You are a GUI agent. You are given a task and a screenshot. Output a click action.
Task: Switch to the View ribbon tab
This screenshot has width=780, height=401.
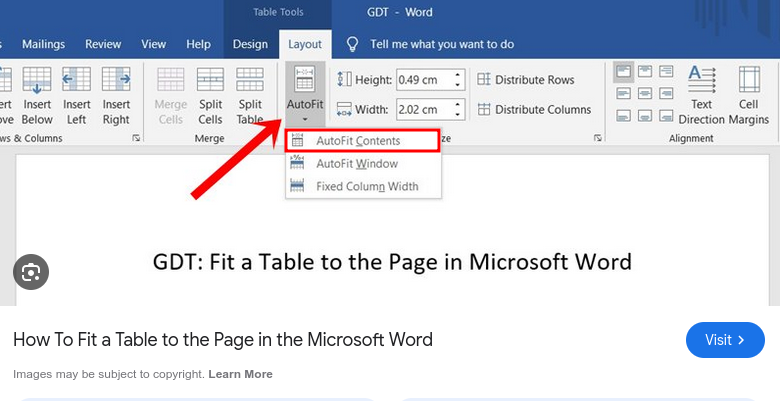coord(153,44)
